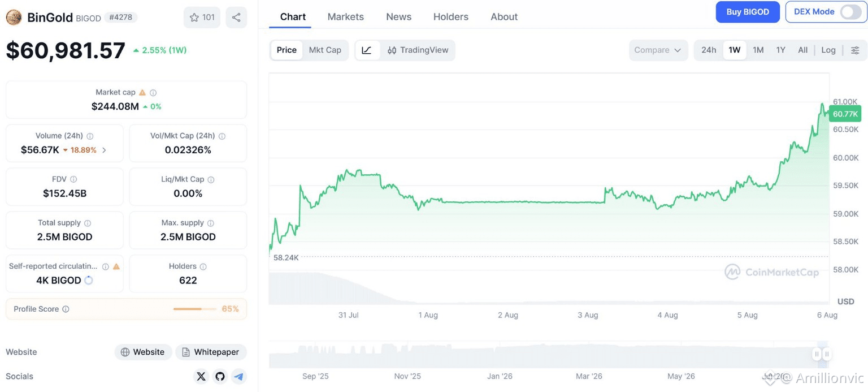
Task: Open the Telegram social icon
Action: pos(239,376)
